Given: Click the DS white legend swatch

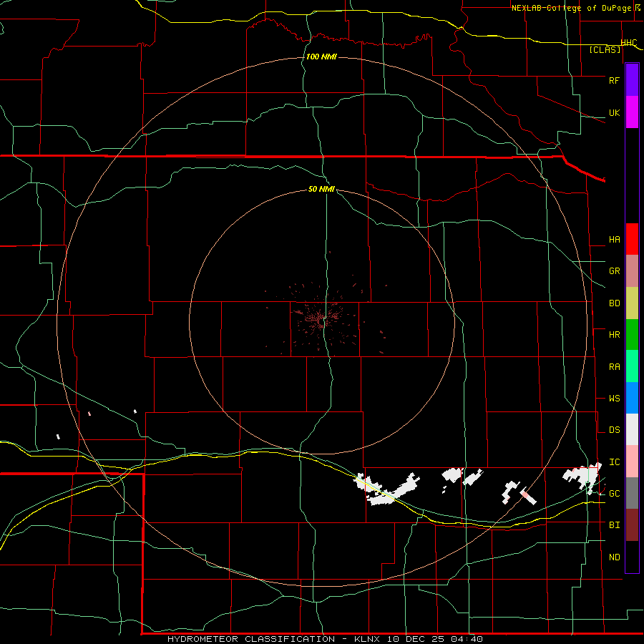Looking at the screenshot, I should (x=632, y=429).
